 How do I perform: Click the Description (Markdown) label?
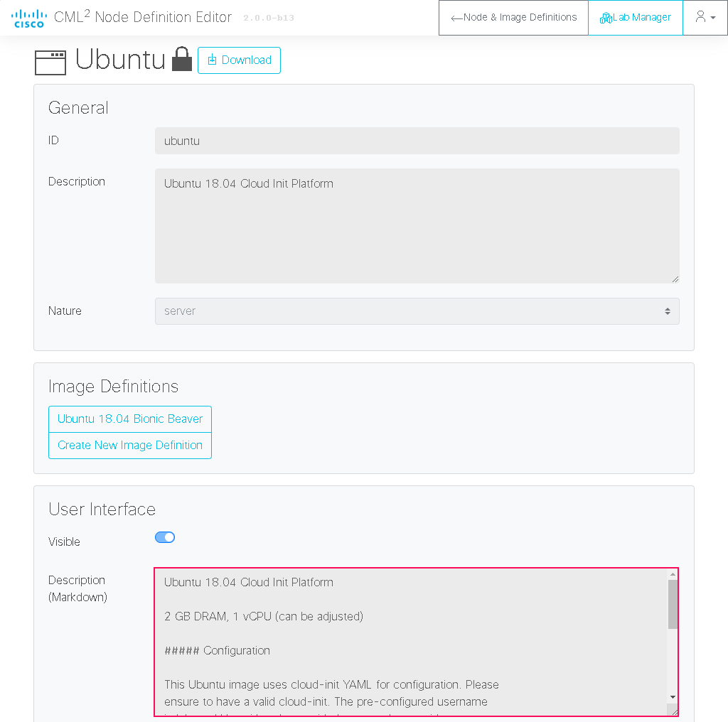pyautogui.click(x=77, y=588)
